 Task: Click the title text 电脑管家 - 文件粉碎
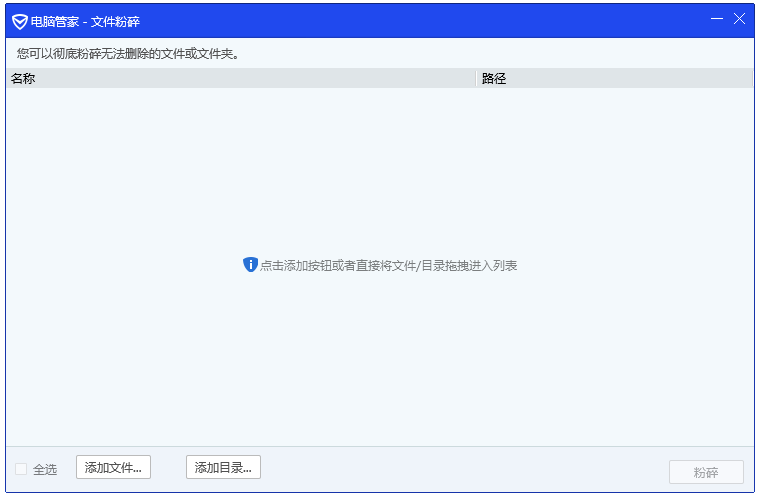click(85, 22)
